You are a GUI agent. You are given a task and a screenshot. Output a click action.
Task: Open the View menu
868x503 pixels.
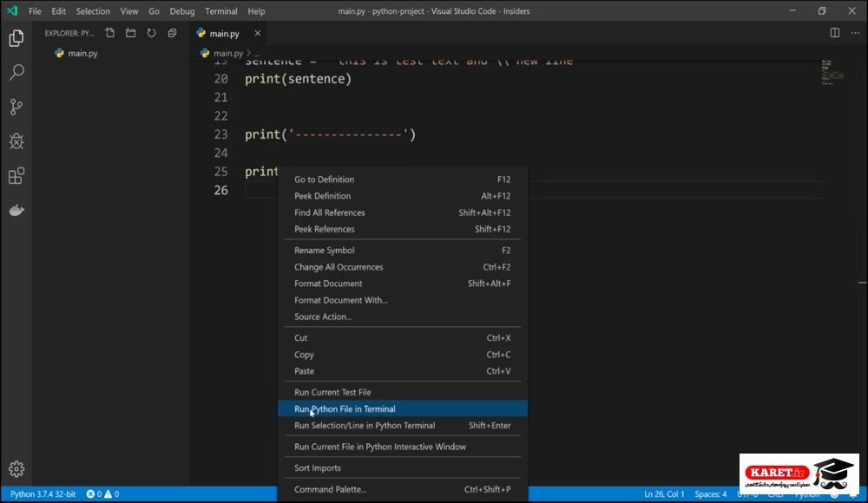129,11
